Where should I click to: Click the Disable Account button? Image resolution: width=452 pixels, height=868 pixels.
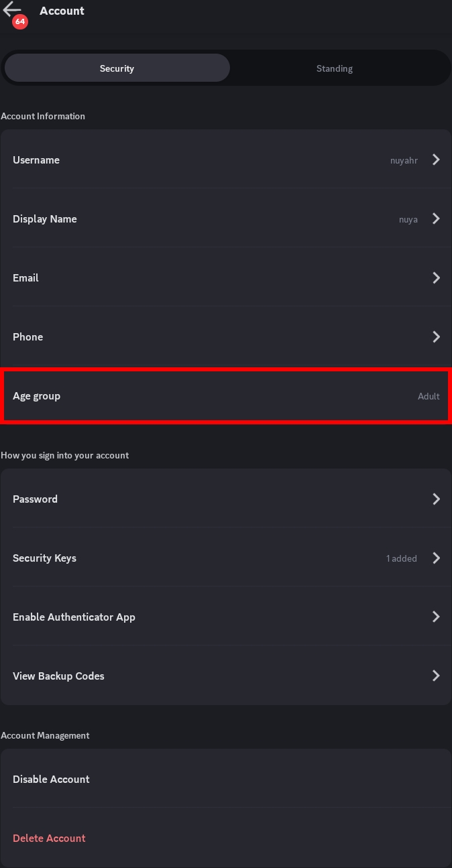tap(51, 779)
